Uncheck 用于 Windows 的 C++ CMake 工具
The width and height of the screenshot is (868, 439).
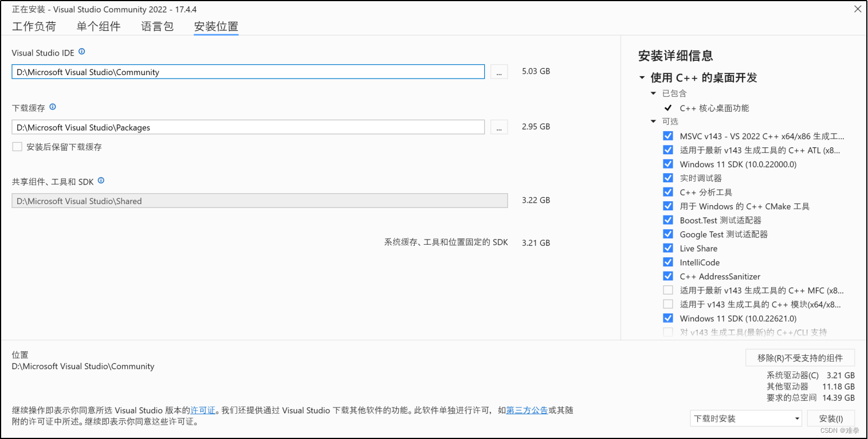pos(668,206)
